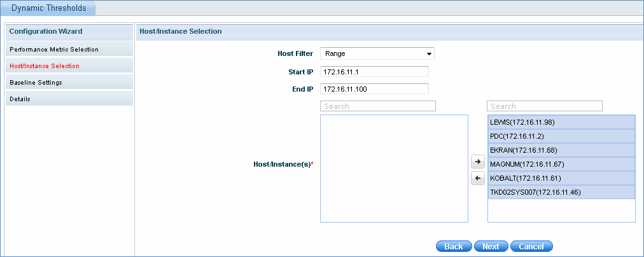Click the move left arrow icon
This screenshot has width=644, height=257.
(x=477, y=179)
